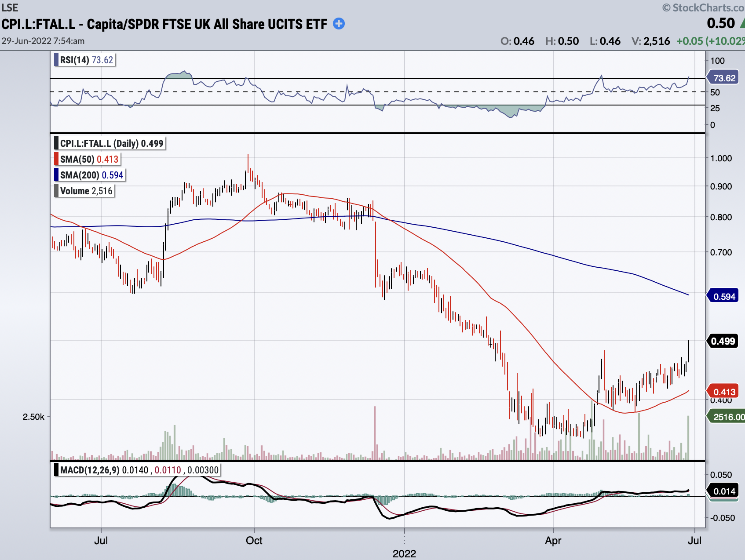The image size is (745, 560).
Task: Click the 0.800 price axis label
Action: [721, 217]
